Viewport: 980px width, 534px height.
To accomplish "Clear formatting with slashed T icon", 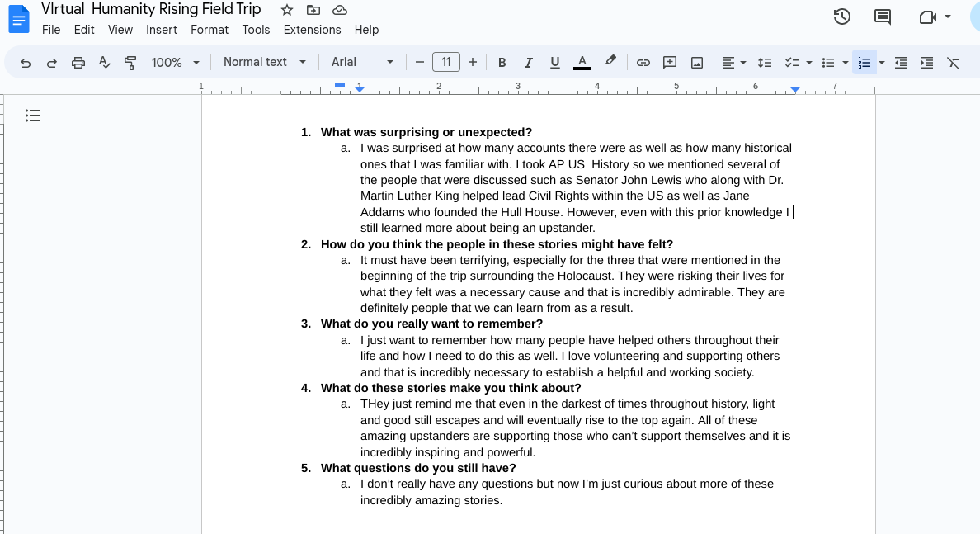I will tap(953, 63).
